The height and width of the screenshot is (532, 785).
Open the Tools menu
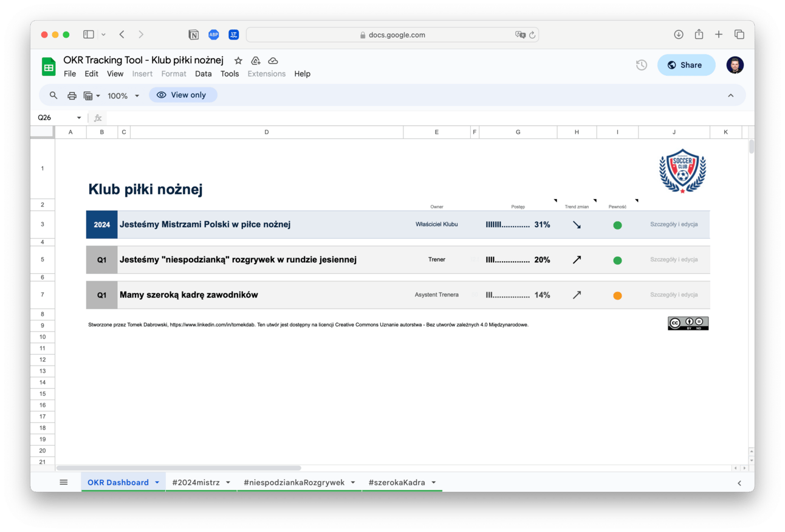coord(230,73)
